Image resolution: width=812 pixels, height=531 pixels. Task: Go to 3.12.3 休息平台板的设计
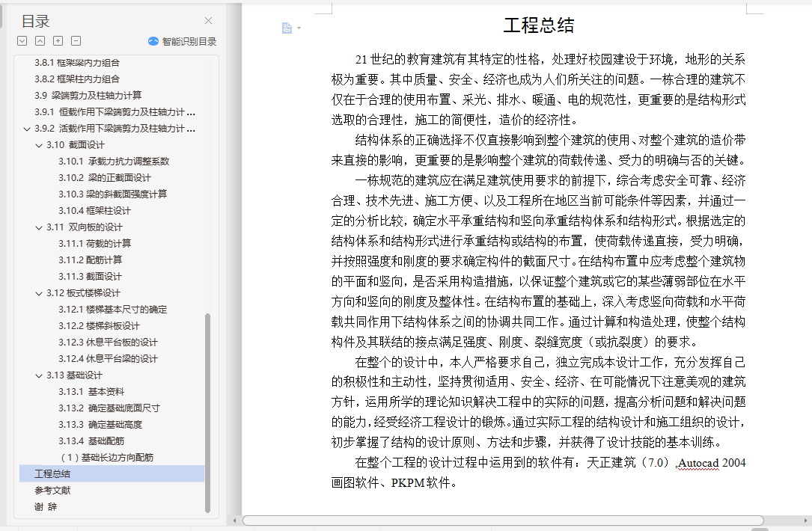point(109,343)
